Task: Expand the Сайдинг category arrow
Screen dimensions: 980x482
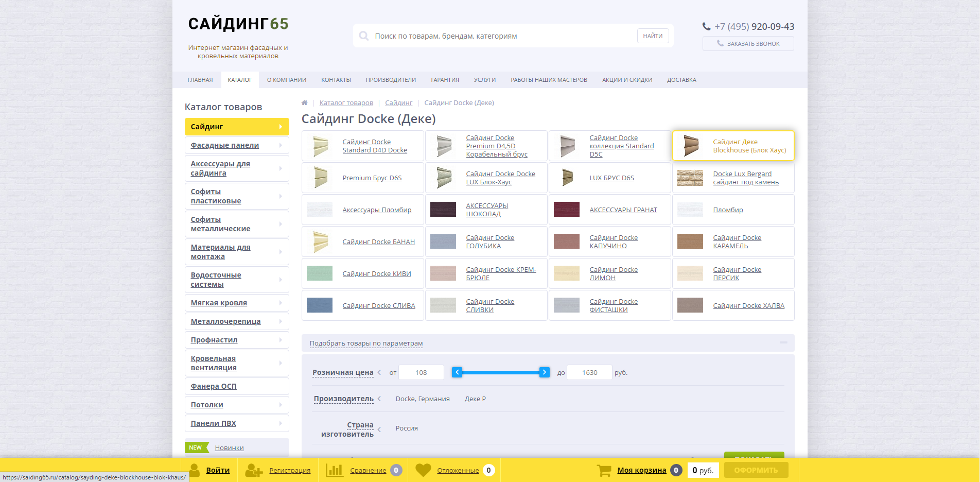Action: pos(281,127)
